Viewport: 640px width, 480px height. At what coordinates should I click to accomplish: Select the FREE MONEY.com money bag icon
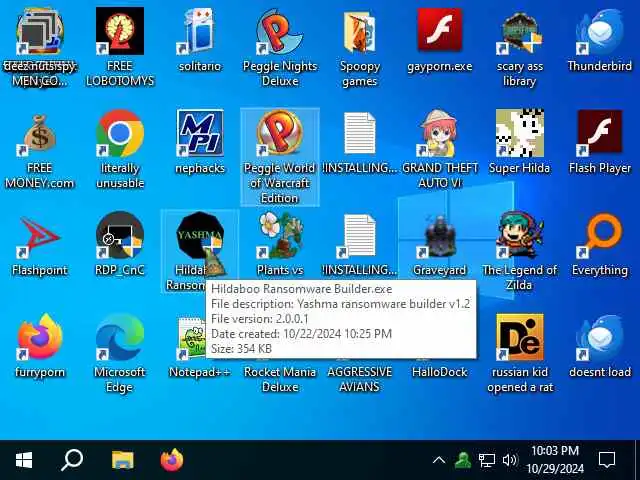[x=40, y=135]
